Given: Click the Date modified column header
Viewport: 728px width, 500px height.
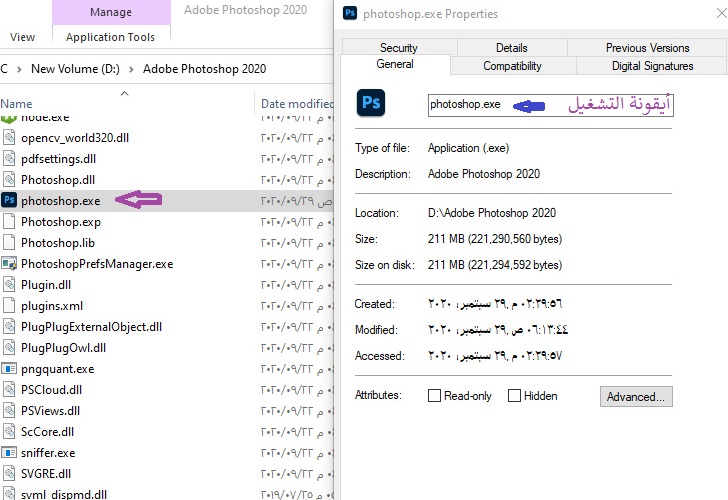Looking at the screenshot, I should coord(296,103).
